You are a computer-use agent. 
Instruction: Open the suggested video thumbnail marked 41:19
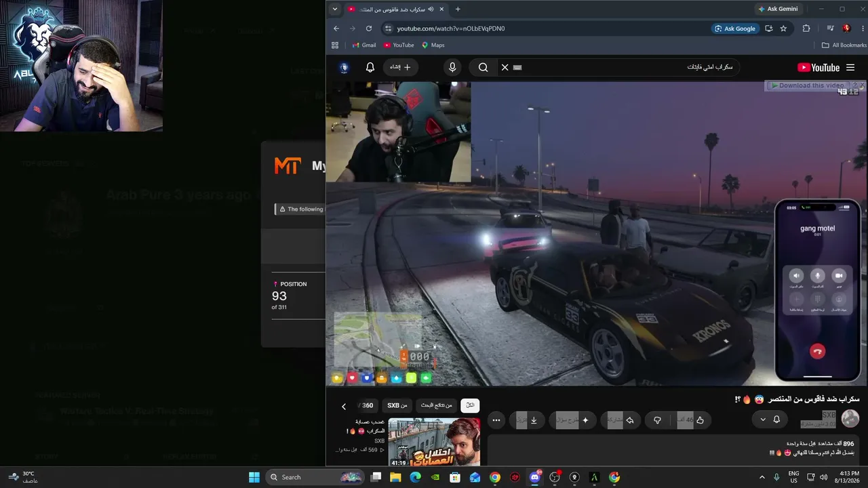(x=434, y=443)
